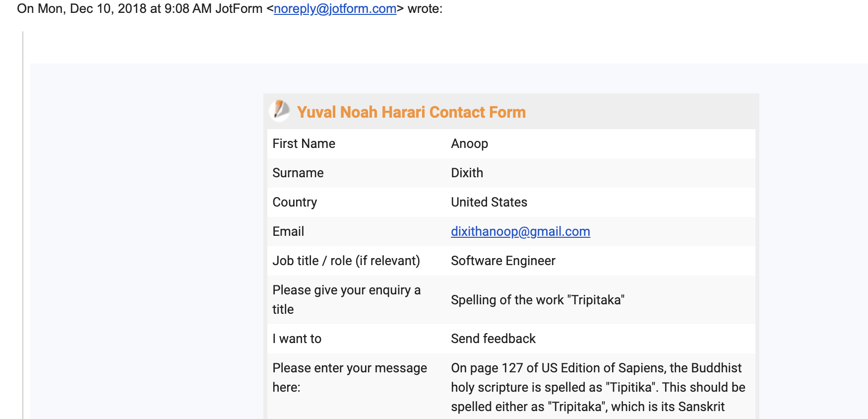868x419 pixels.
Task: Select the Dixith surname value
Action: pyautogui.click(x=467, y=173)
